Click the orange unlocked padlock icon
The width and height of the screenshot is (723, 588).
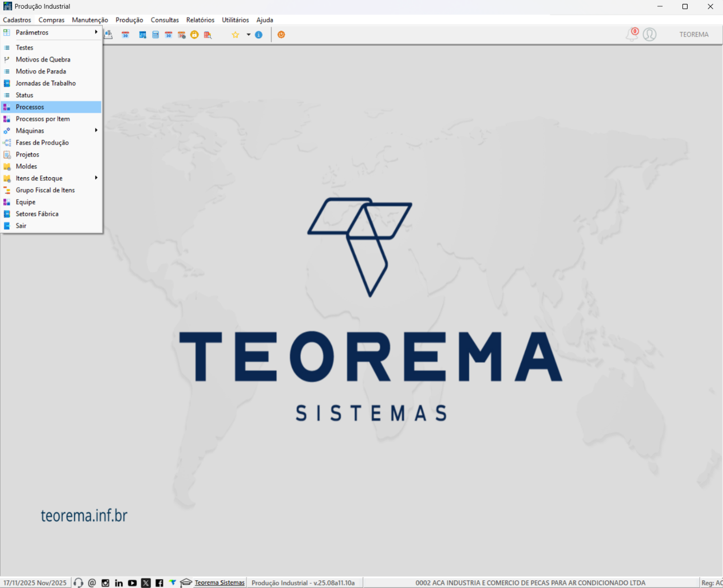pos(194,35)
